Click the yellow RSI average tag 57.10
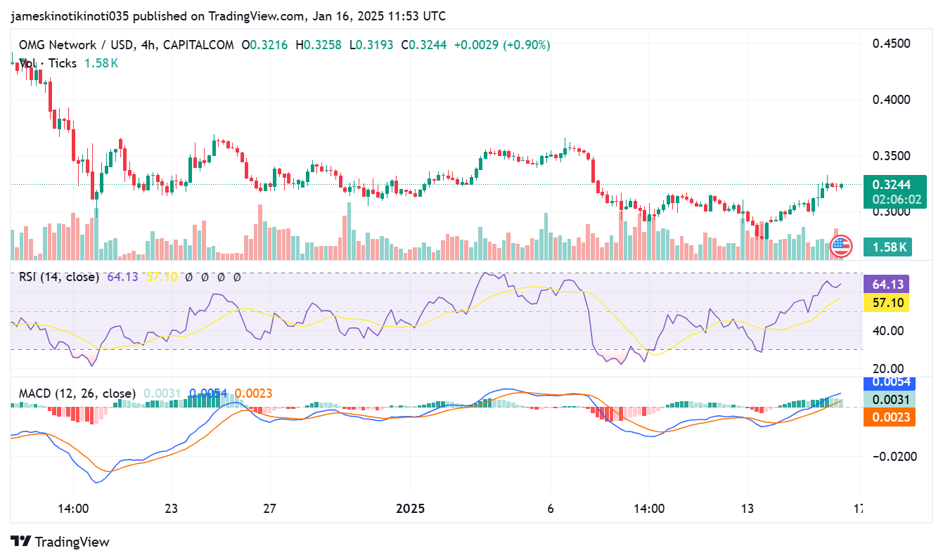Viewport: 943px width, 560px height. [886, 303]
